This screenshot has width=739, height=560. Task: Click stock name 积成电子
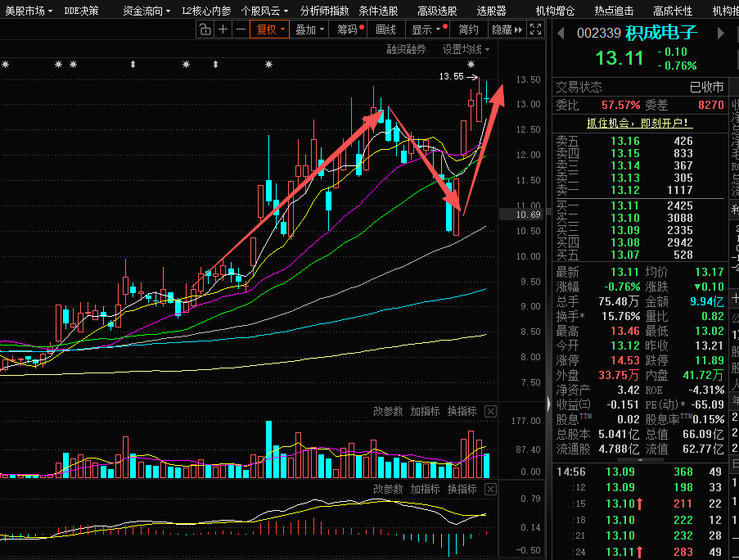660,33
